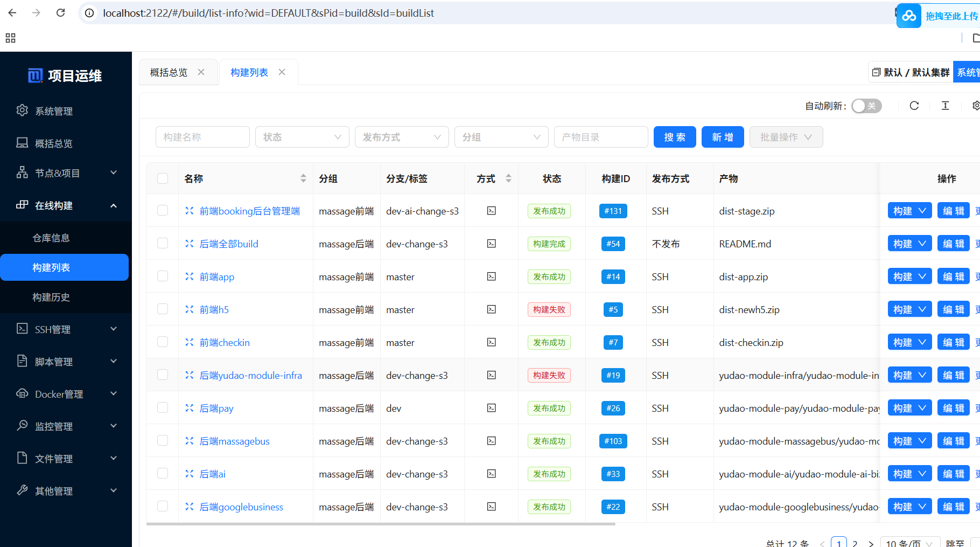This screenshot has width=980, height=547.
Task: Toggle the 自动刷新 switch
Action: coord(866,106)
